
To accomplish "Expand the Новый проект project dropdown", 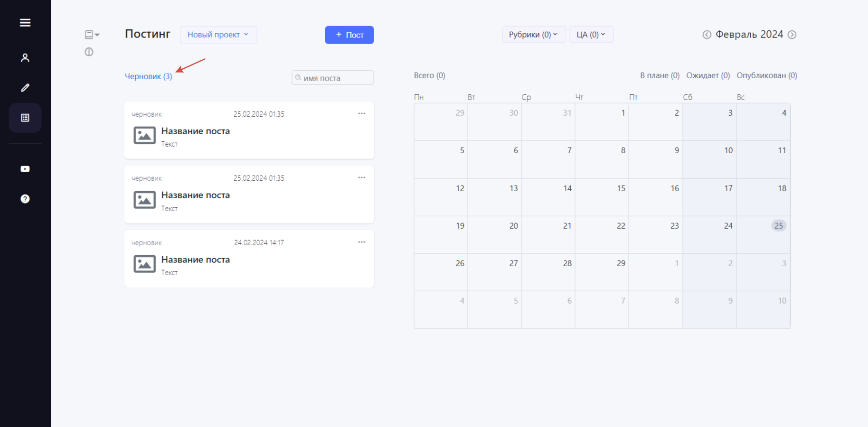I will (218, 35).
